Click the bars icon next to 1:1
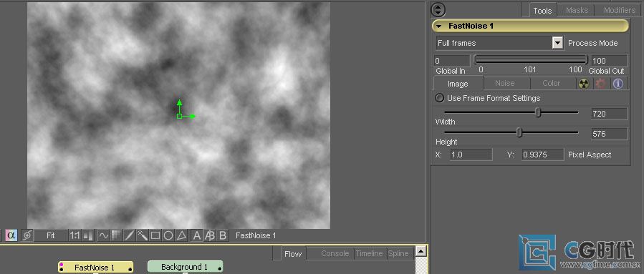Screen dimensions: 644x274 pyautogui.click(x=88, y=235)
